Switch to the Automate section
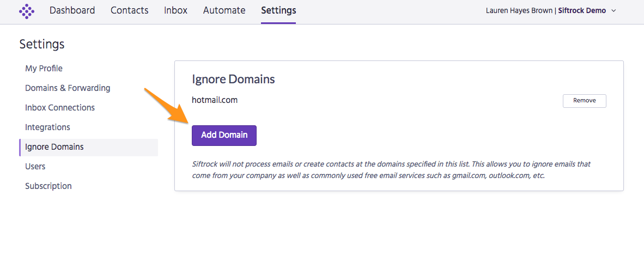 tap(224, 10)
